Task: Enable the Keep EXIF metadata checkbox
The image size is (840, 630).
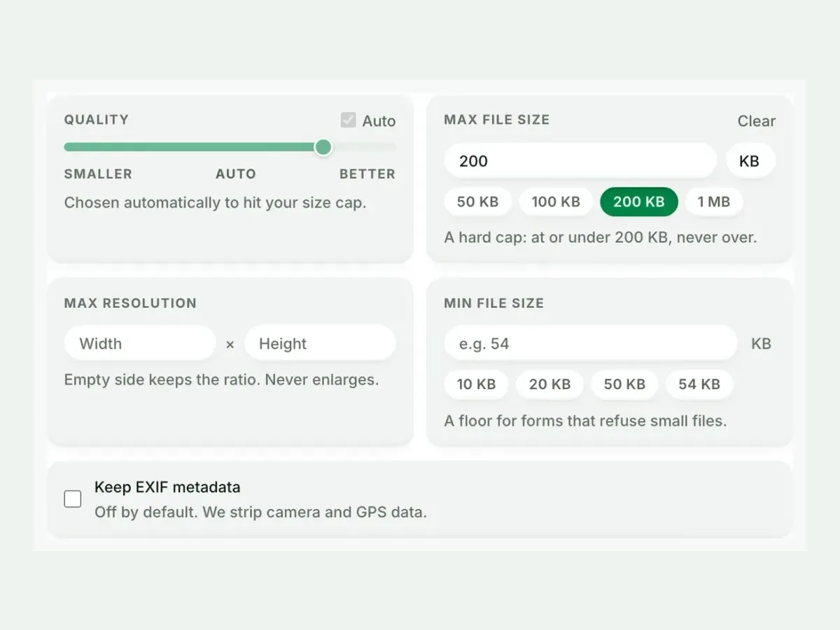Action: pos(73,499)
